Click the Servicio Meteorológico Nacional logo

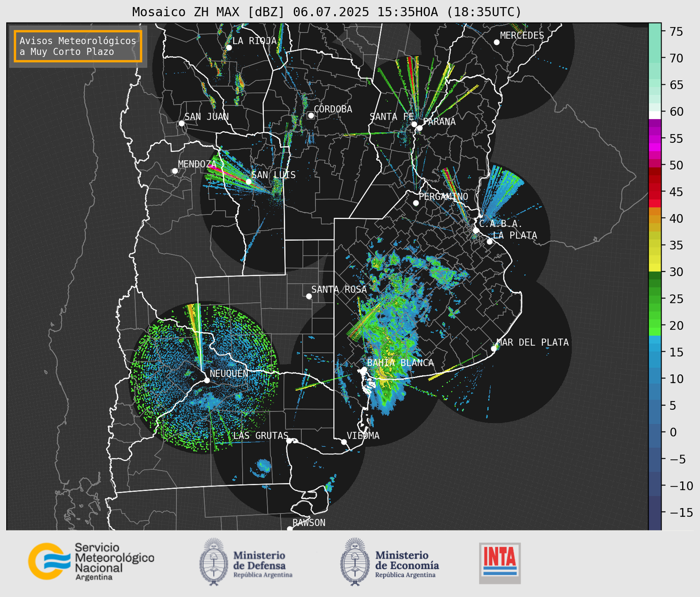(x=91, y=561)
